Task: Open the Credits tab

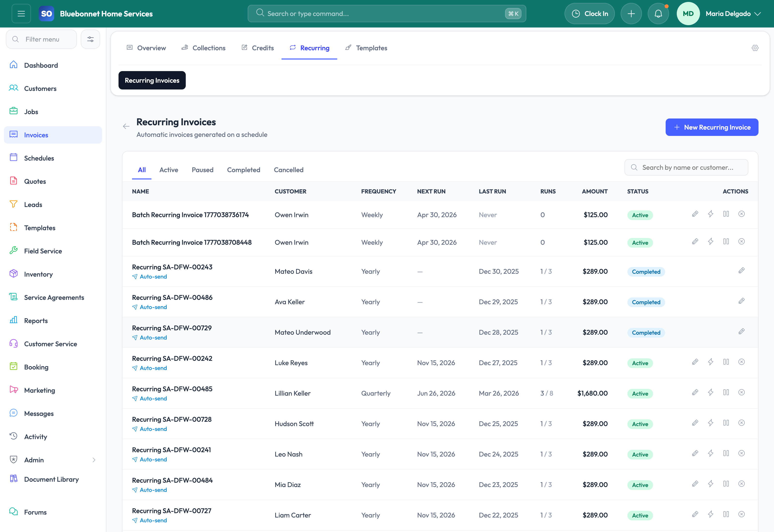Action: click(257, 48)
